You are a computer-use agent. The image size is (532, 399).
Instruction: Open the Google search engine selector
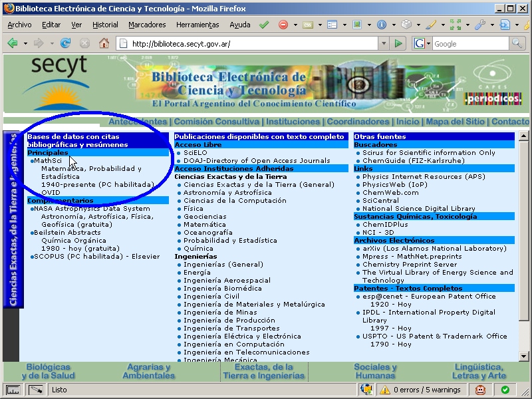(x=422, y=43)
